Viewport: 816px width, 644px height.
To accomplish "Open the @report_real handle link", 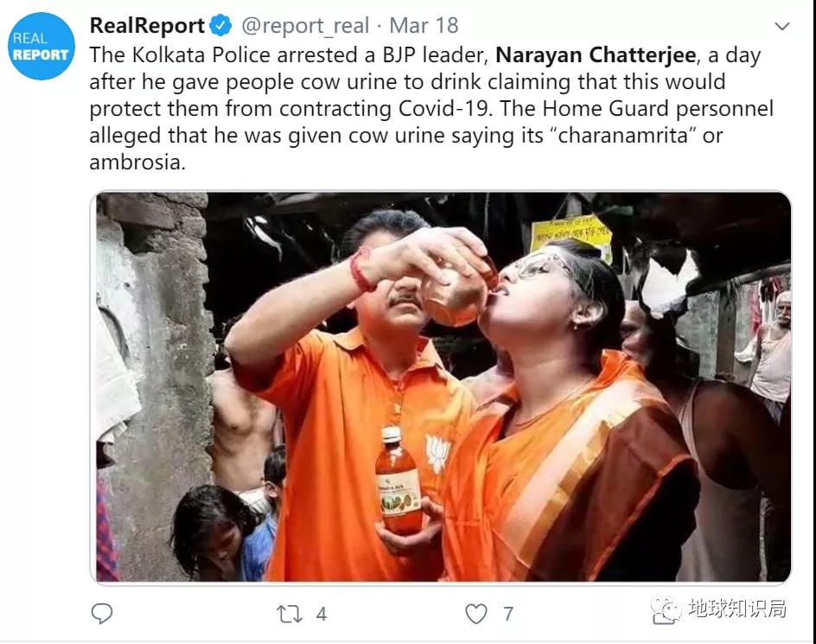I will (x=304, y=26).
